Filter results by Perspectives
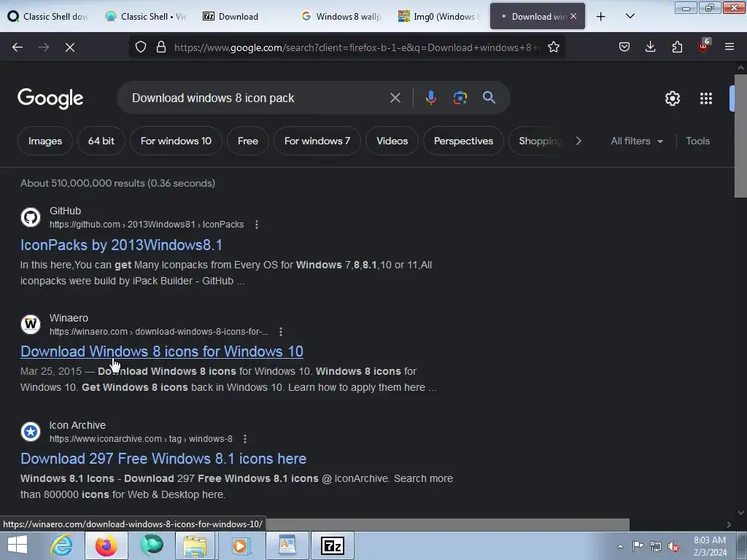This screenshot has width=747, height=560. click(x=463, y=141)
